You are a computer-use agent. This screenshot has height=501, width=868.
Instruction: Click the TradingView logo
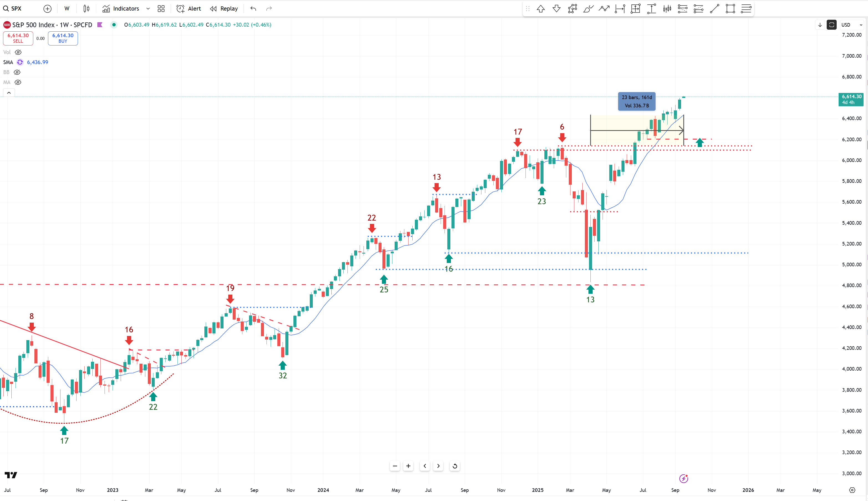[11, 475]
